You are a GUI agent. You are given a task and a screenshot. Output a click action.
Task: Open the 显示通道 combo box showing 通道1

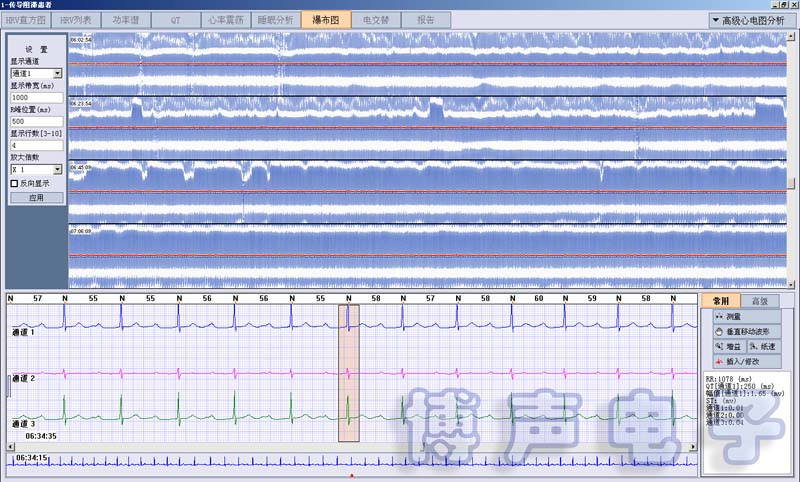(x=36, y=73)
